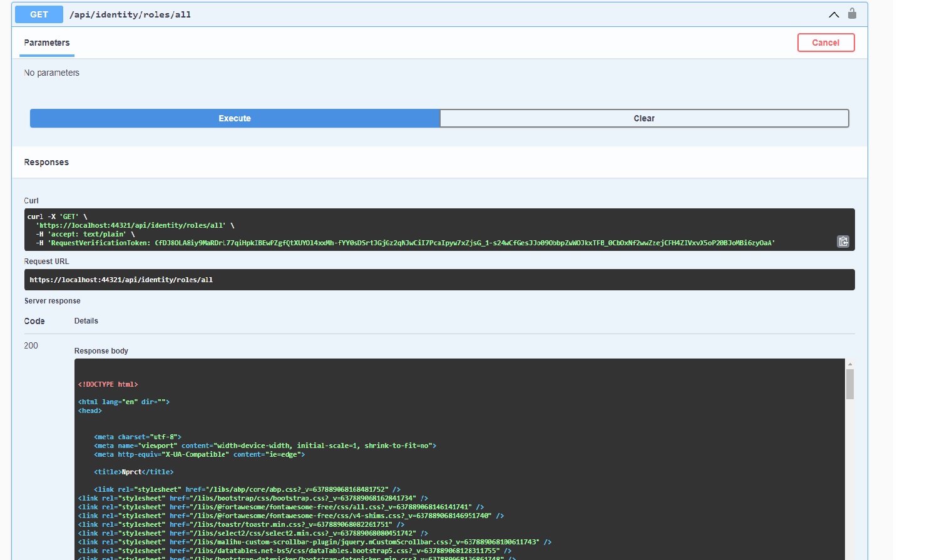Click the Curl label
Image resolution: width=927 pixels, height=560 pixels.
(x=31, y=201)
